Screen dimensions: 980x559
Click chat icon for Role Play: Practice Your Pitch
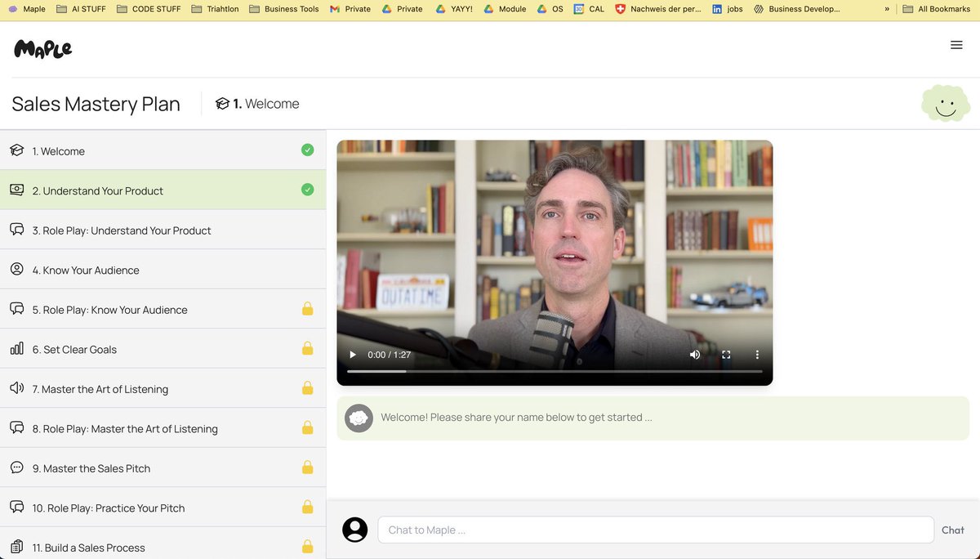coord(16,507)
